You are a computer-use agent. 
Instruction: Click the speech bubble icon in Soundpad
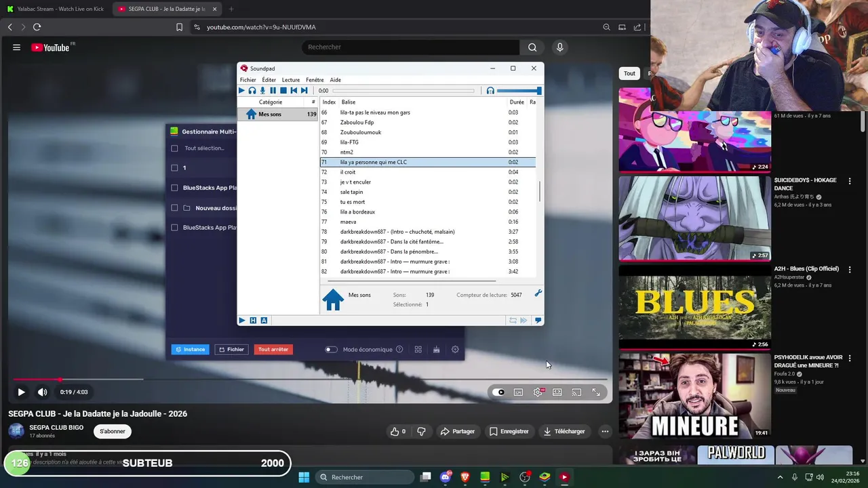pos(538,320)
